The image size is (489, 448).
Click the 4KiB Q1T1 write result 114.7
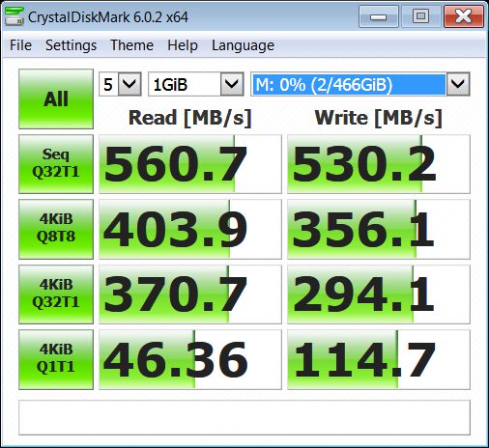point(379,359)
